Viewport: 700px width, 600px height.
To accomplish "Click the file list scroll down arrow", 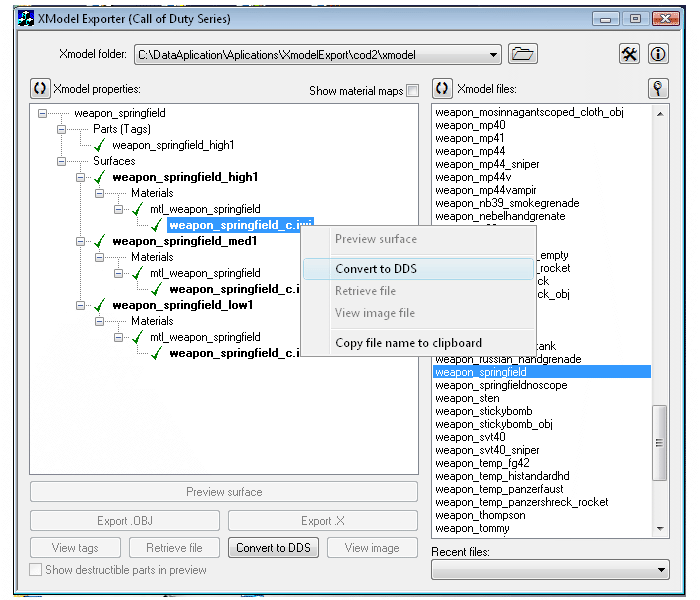I will pos(660,529).
